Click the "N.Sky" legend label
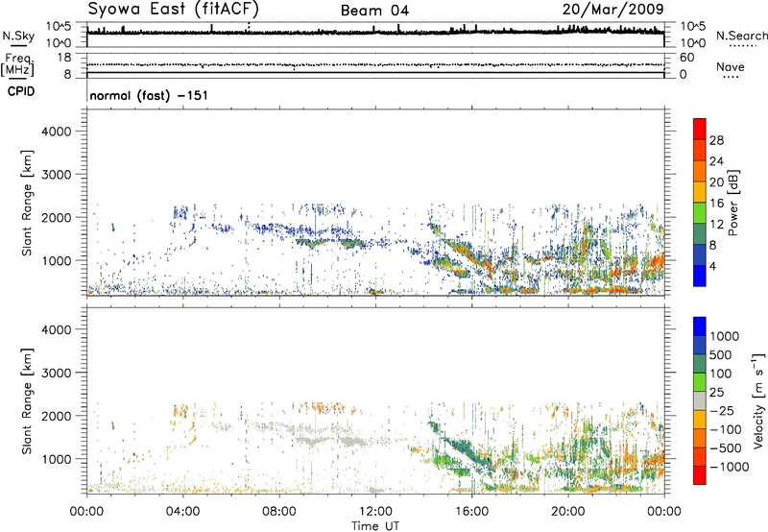Screen dimensions: 768x532 point(18,36)
